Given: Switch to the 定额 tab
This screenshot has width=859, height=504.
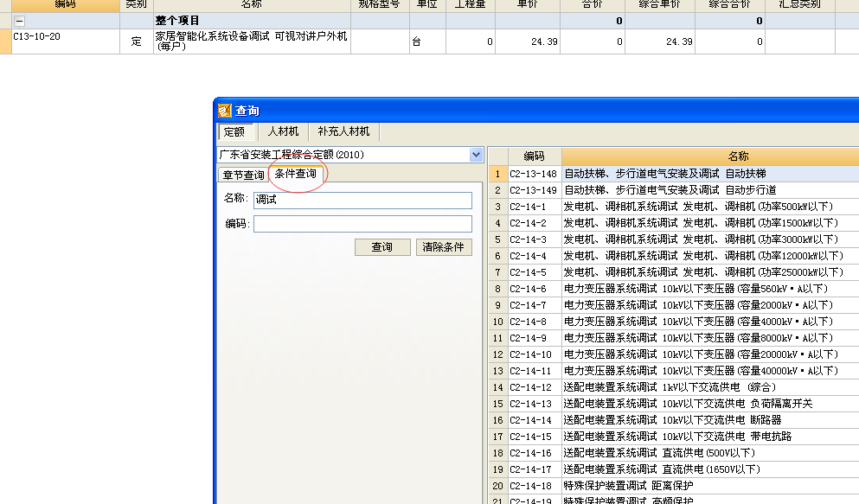Looking at the screenshot, I should coord(234,132).
